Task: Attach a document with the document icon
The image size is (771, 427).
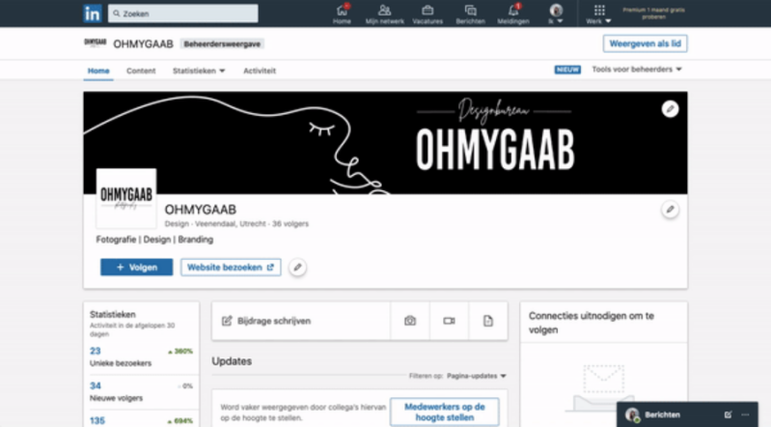Action: pyautogui.click(x=488, y=321)
